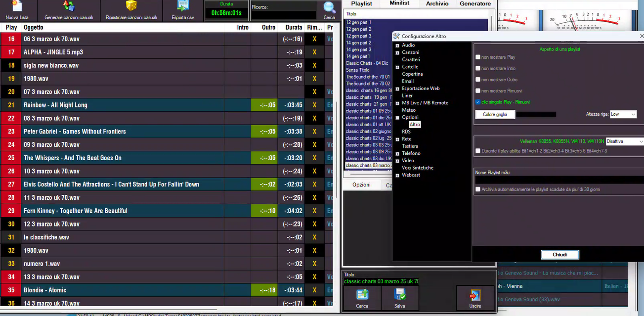Click the Cerca magnifier icon
The image size is (644, 316).
coord(329,7)
